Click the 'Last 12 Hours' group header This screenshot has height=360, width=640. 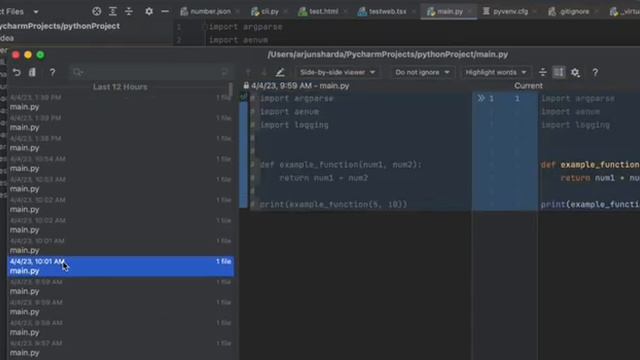tap(120, 87)
